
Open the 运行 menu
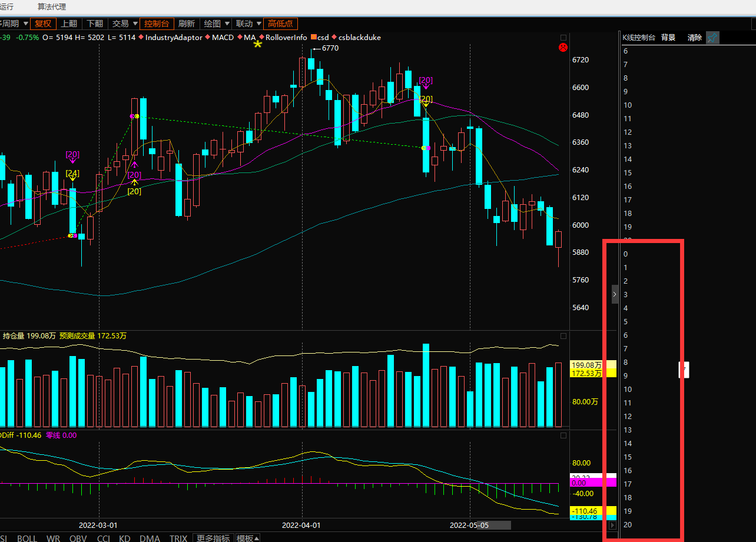(7, 7)
